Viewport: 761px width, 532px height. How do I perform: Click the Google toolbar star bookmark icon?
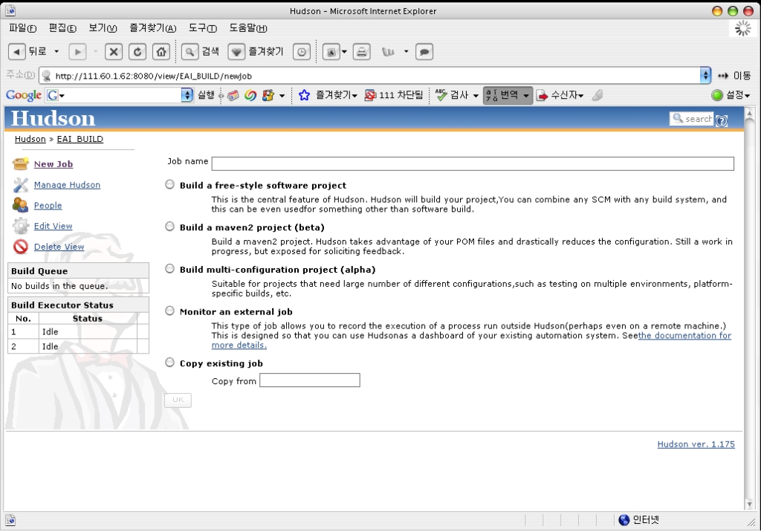pyautogui.click(x=304, y=95)
